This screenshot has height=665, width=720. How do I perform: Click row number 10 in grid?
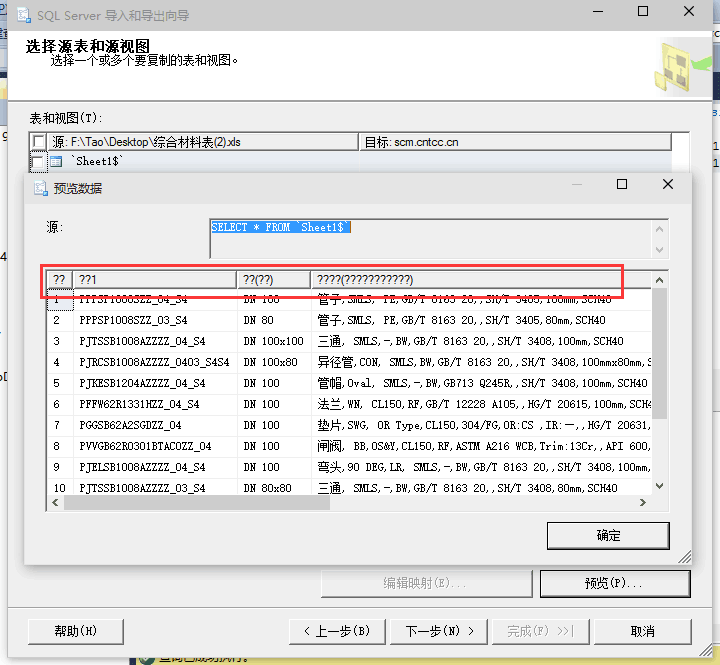[60, 487]
